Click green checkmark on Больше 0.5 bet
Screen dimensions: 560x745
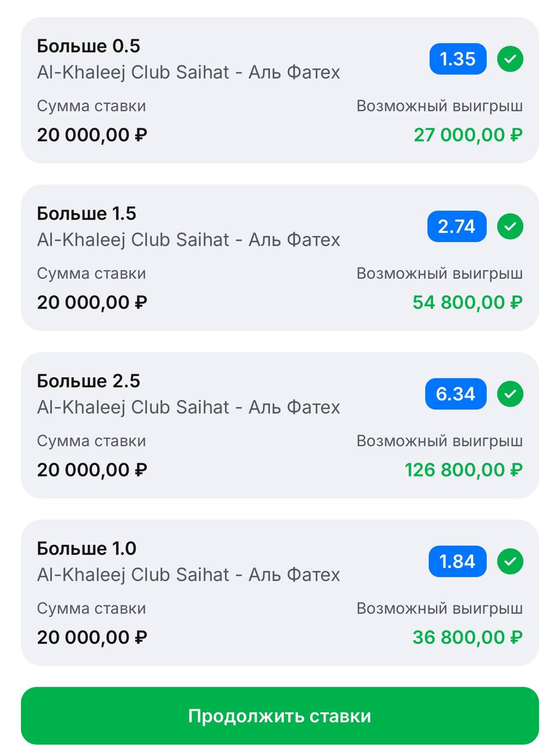click(x=510, y=59)
